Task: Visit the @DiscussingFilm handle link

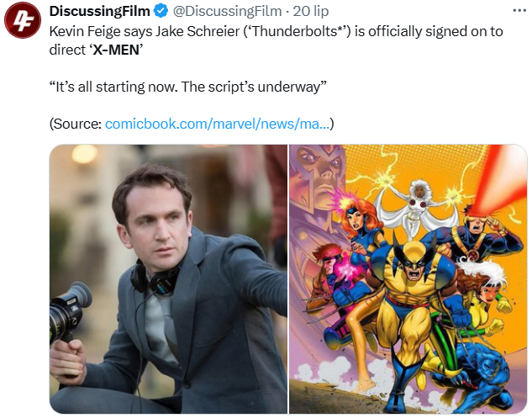Action: click(227, 11)
